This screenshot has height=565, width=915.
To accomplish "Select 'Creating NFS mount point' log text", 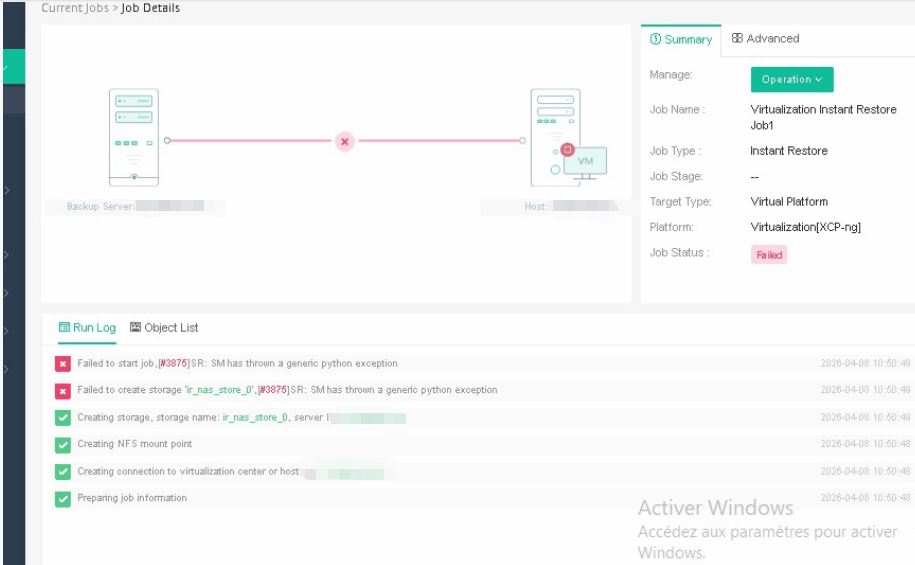I will [x=134, y=444].
